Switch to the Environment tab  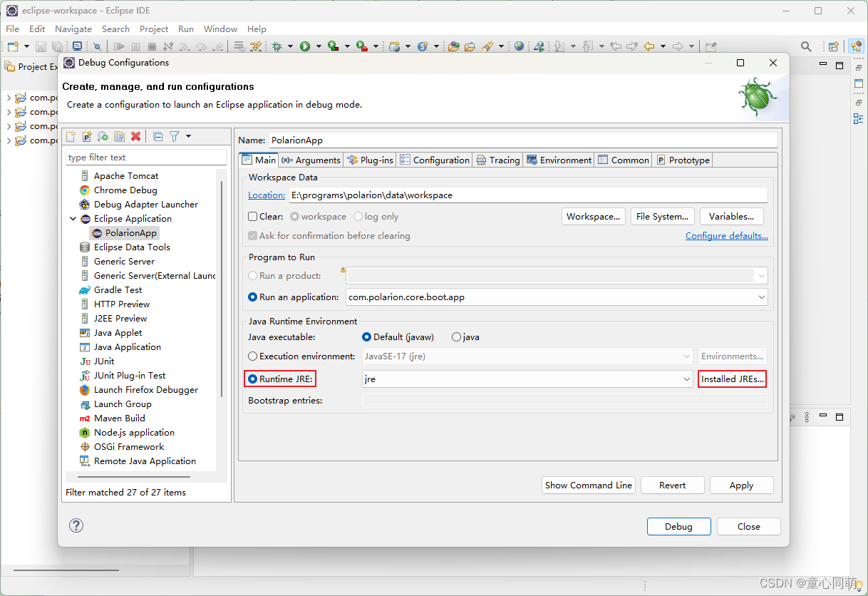point(559,160)
